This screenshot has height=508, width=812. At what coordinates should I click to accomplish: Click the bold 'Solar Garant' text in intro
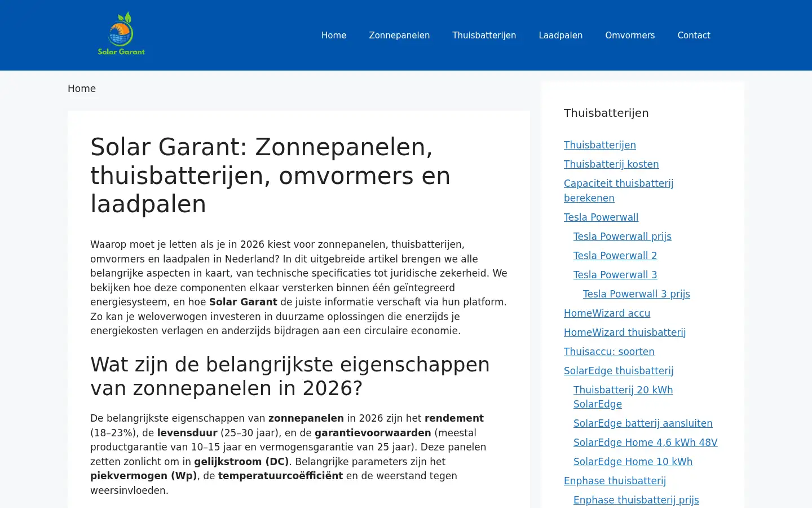click(x=243, y=302)
